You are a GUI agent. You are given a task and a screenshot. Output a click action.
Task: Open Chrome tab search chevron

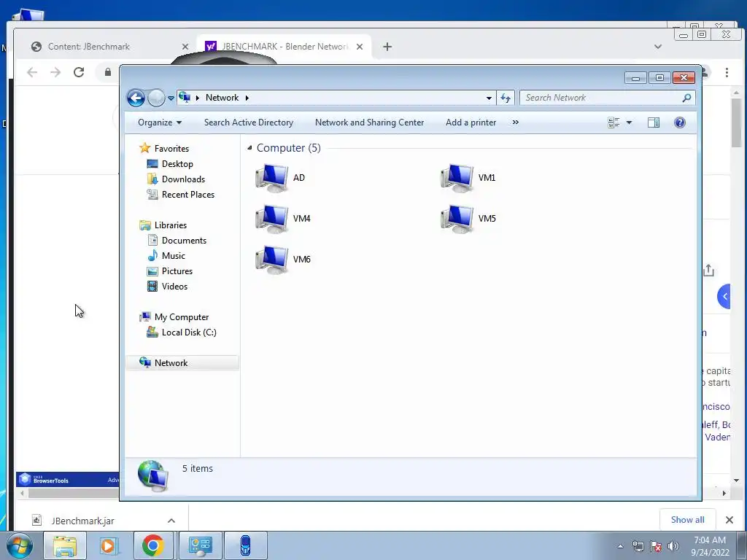pyautogui.click(x=658, y=47)
